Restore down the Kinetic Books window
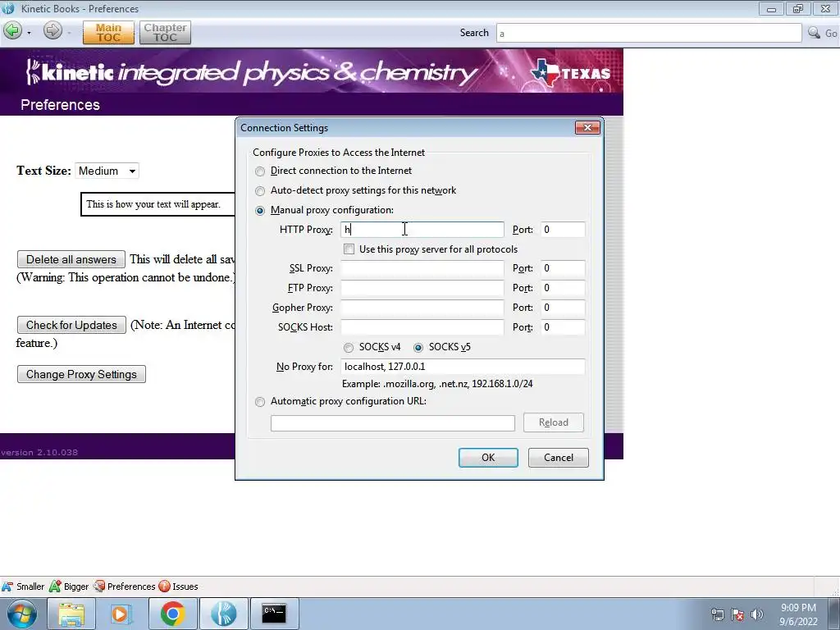 (x=798, y=8)
